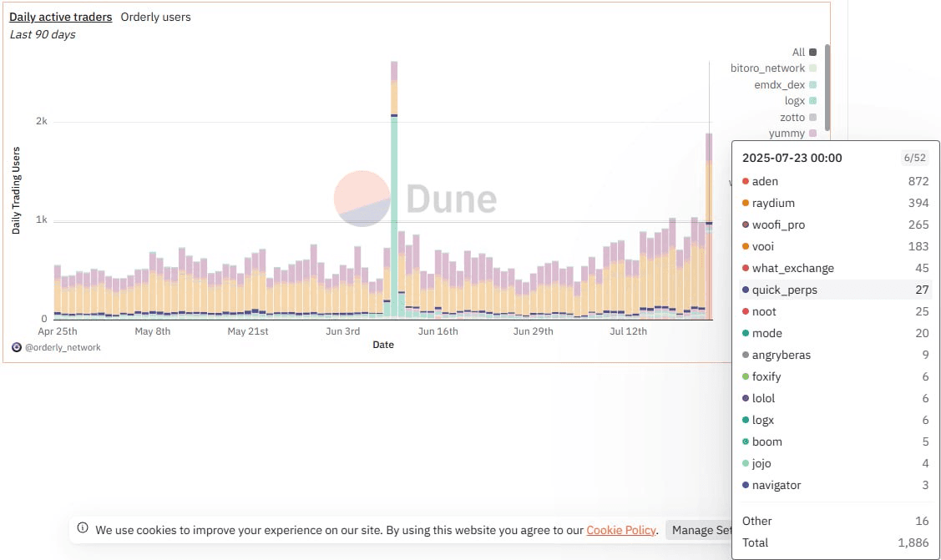Image resolution: width=941 pixels, height=560 pixels.
Task: Click the woofi_pro row in the tooltip
Action: [835, 225]
